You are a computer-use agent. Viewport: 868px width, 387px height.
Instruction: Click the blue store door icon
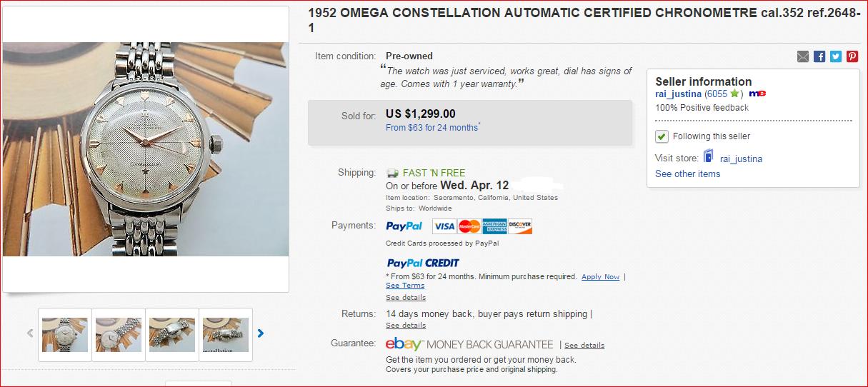click(x=709, y=156)
